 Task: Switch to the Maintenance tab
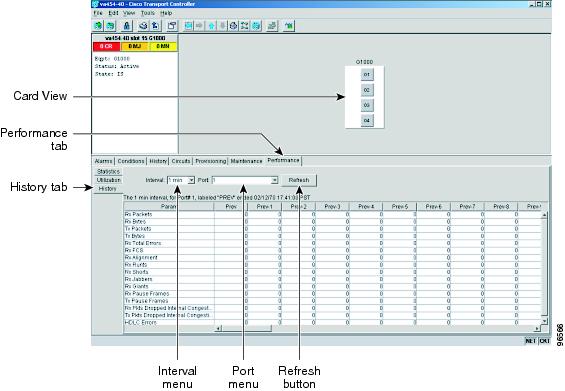246,161
